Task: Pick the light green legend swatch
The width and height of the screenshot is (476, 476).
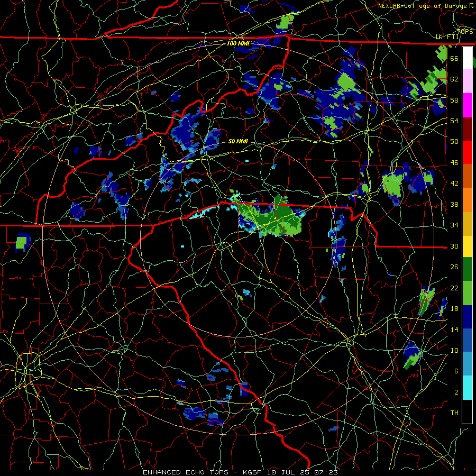Action: tap(467, 292)
